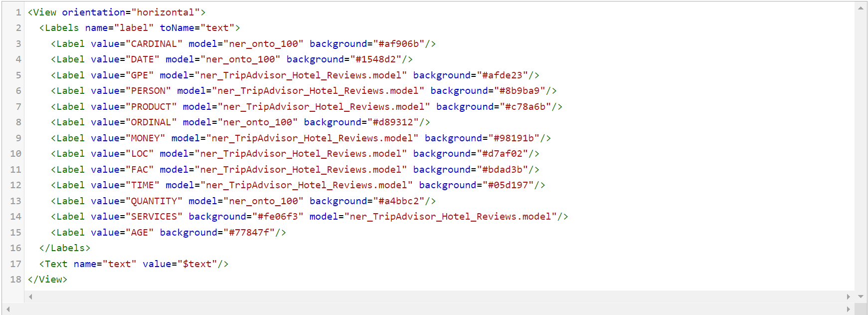Click the "LOC" label value

140,154
